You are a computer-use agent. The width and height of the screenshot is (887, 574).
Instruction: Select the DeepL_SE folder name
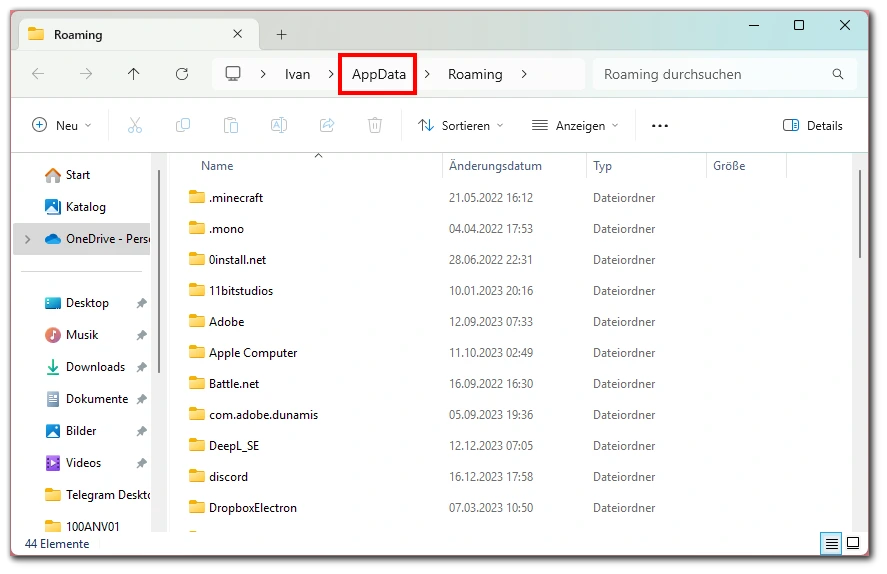click(x=234, y=446)
